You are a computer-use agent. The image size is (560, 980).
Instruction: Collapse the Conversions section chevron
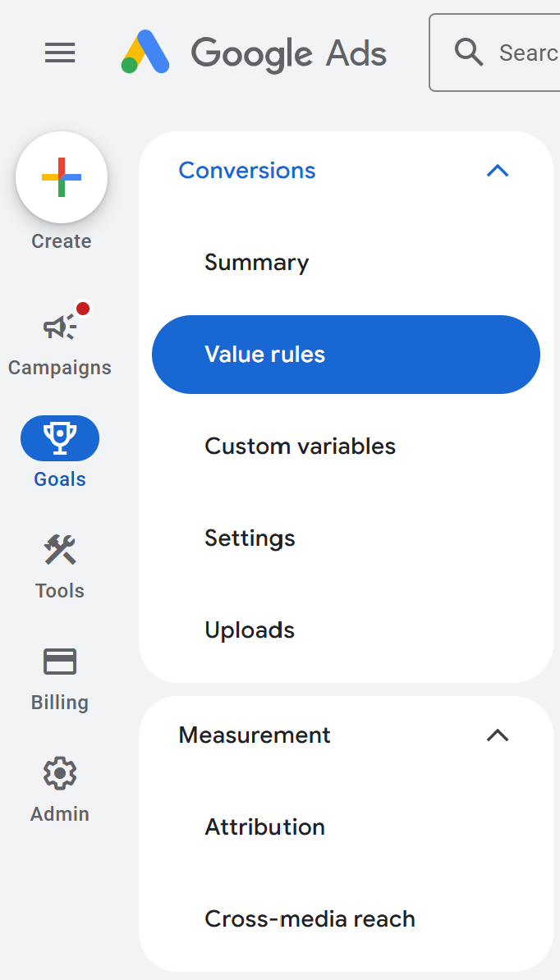(x=498, y=171)
